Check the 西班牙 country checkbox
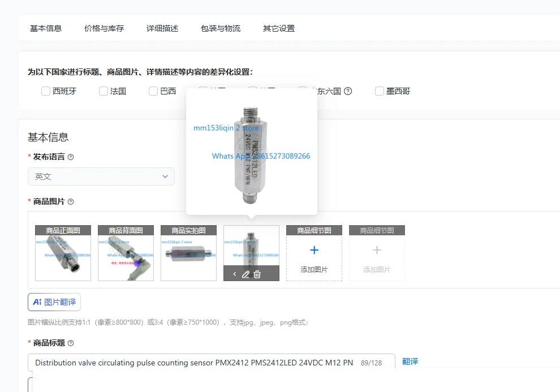 [46, 91]
